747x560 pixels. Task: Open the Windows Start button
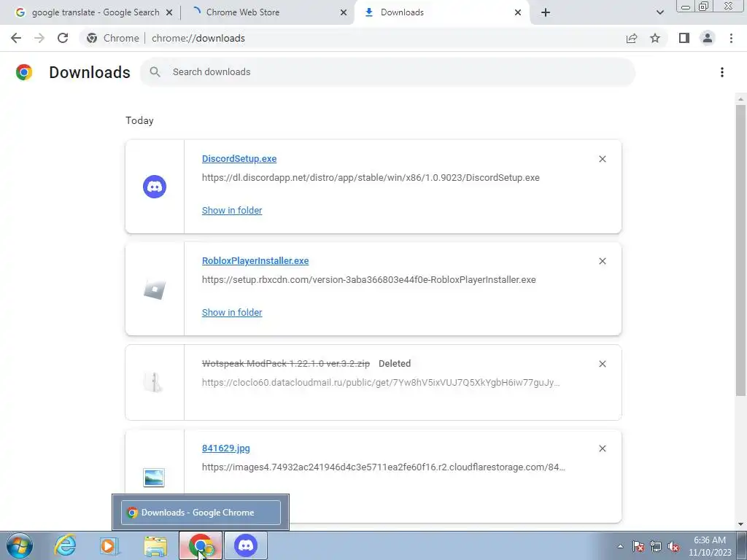point(20,545)
